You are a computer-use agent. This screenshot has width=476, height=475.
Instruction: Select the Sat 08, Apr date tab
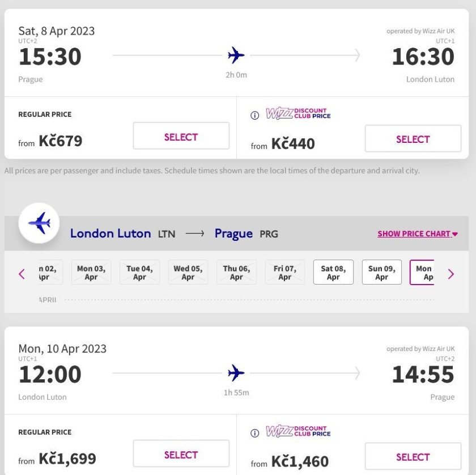333,272
